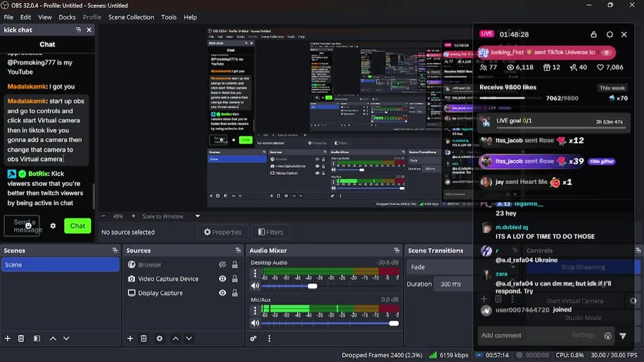
Task: Open the Fade transition dropdown
Action: (440, 267)
